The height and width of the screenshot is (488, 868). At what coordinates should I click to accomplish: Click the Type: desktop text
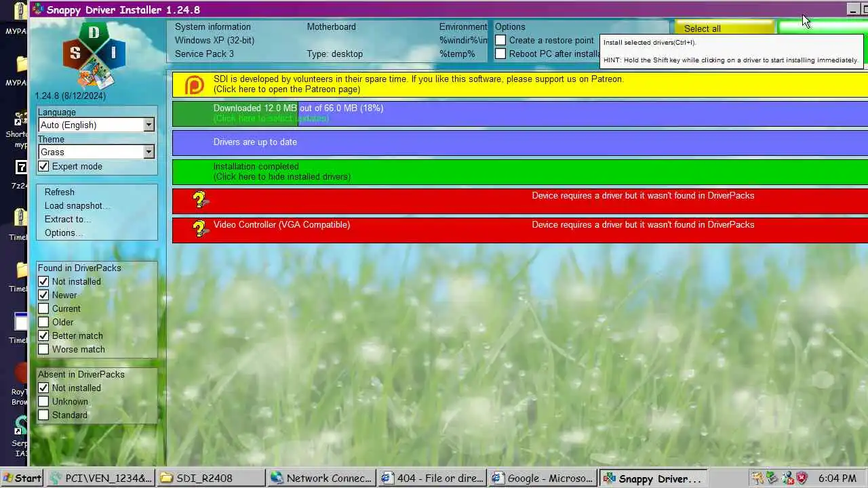(x=334, y=54)
